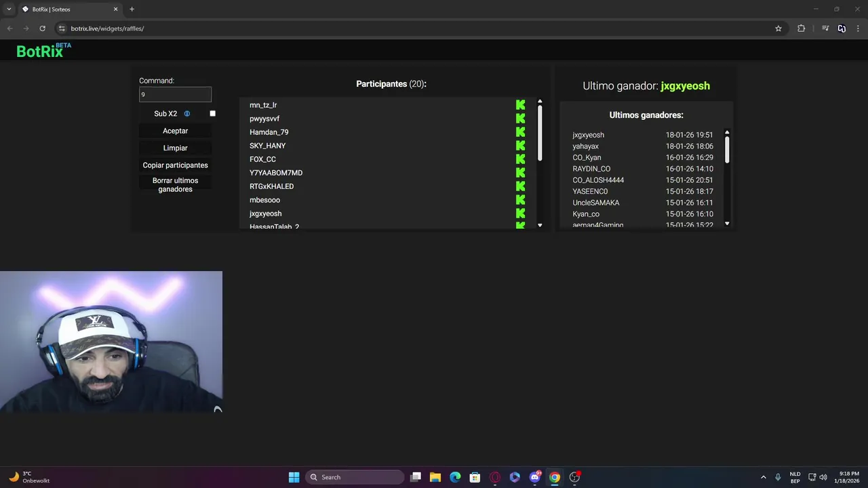Click winner name jxgxyeosh in Ultimo ganador
This screenshot has height=488, width=868.
(x=685, y=86)
